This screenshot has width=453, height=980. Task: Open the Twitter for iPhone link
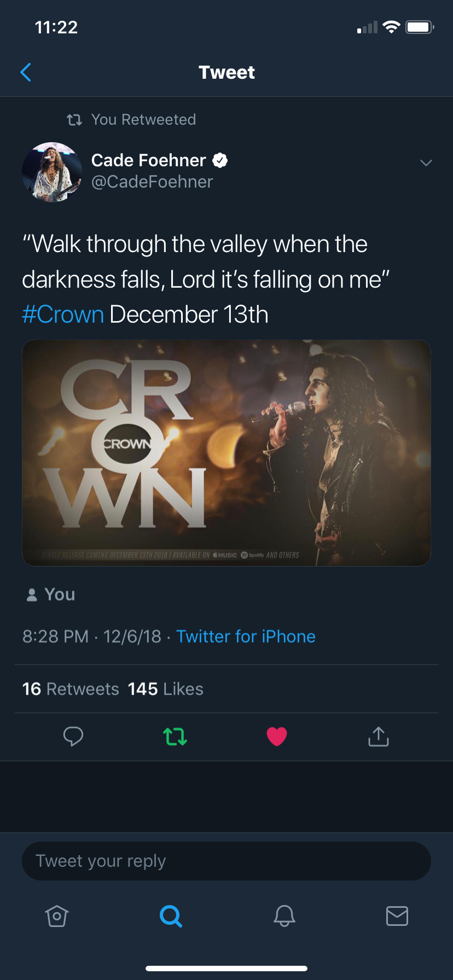246,637
